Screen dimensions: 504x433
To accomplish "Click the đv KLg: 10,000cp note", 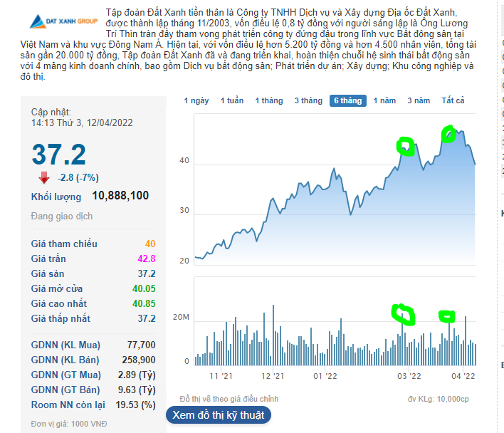I will tap(438, 399).
